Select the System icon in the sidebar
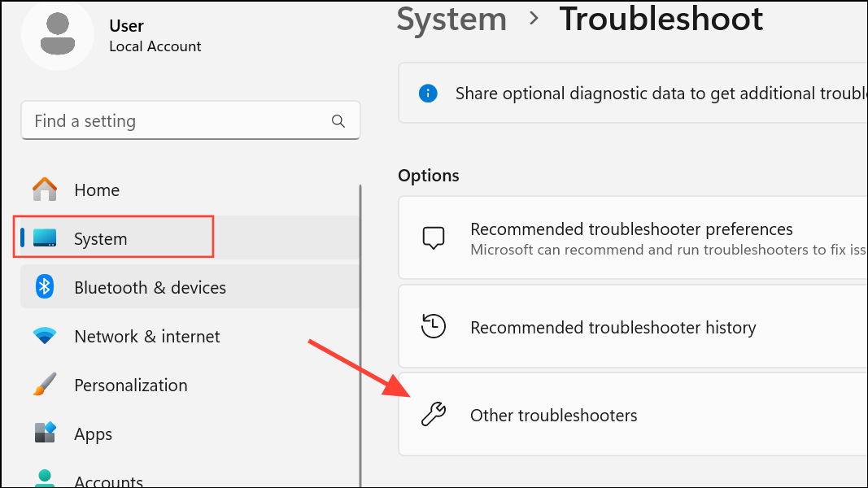Viewport: 868px width, 488px height. 44,237
